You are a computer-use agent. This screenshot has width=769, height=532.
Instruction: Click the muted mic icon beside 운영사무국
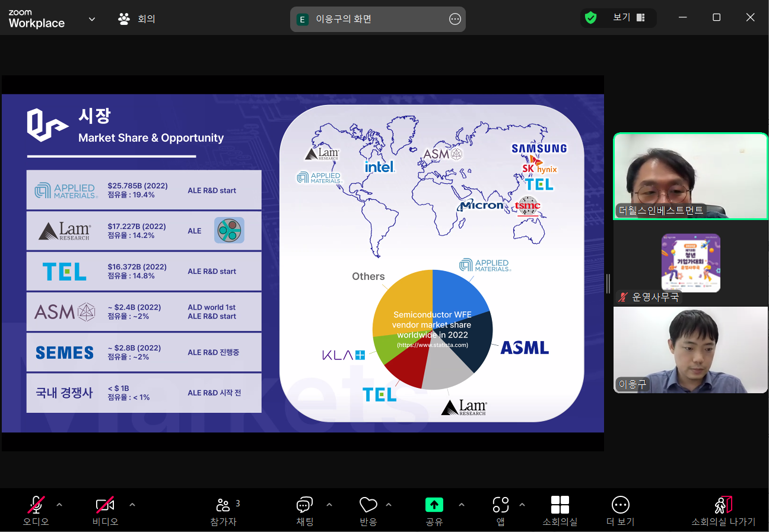click(x=623, y=297)
